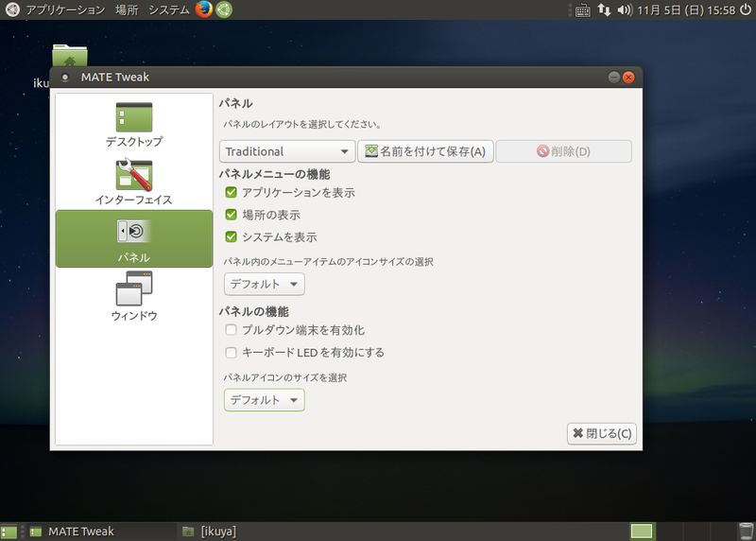The image size is (756, 541).
Task: Switch to MATE Tweak taskbar entry
Action: tap(101, 532)
